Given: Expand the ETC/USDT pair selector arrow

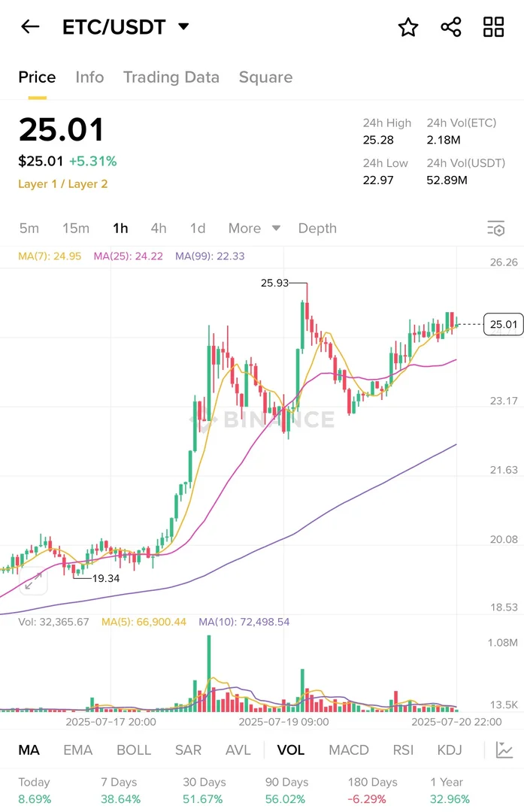Looking at the screenshot, I should (x=183, y=27).
